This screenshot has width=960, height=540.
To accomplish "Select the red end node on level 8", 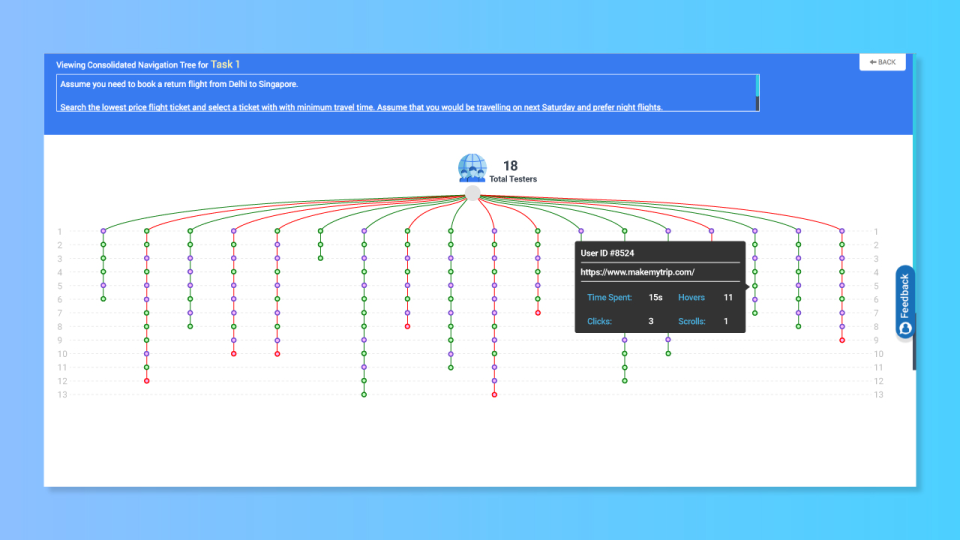I will click(x=407, y=326).
